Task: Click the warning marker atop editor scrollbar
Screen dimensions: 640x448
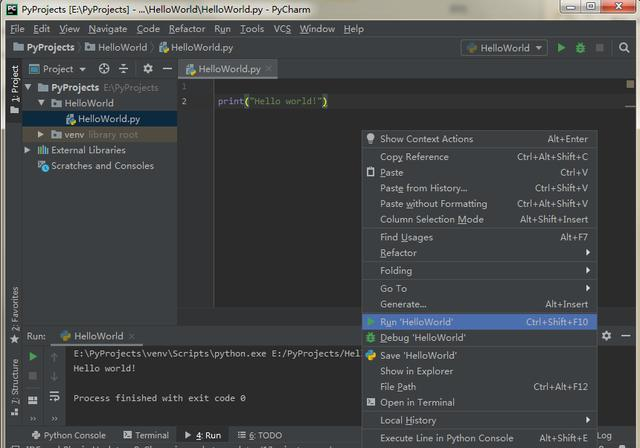Action: pos(630,84)
